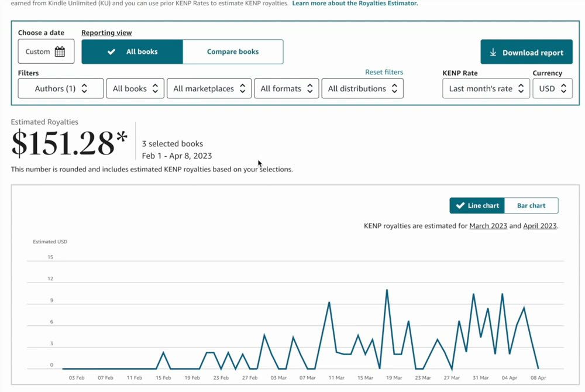
Task: Switch to Compare books view
Action: click(233, 51)
